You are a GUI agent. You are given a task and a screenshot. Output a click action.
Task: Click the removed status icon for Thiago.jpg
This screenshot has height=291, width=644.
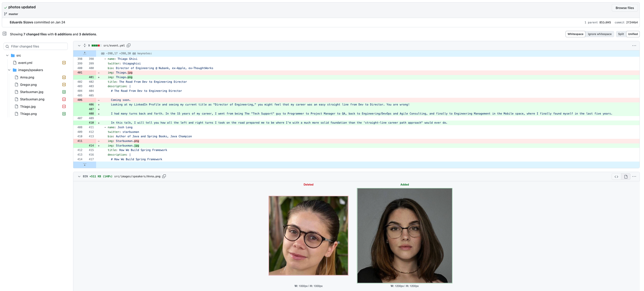(64, 106)
